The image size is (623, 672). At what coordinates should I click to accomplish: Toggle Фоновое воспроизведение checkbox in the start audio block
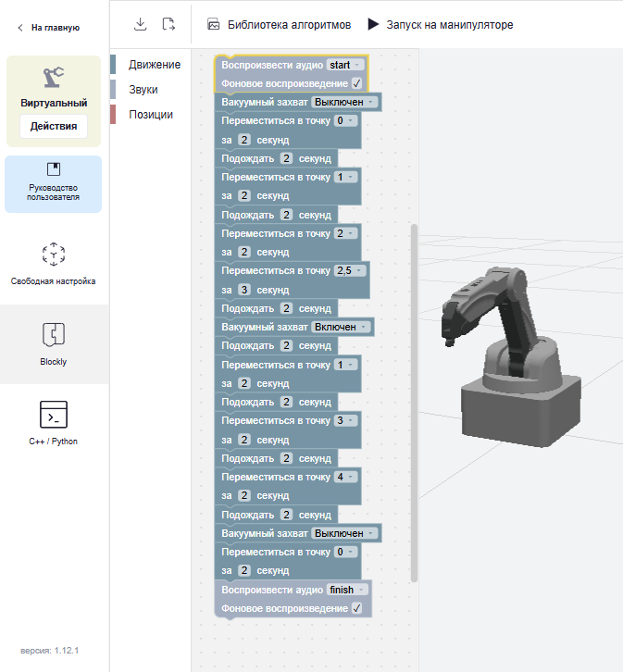[356, 83]
